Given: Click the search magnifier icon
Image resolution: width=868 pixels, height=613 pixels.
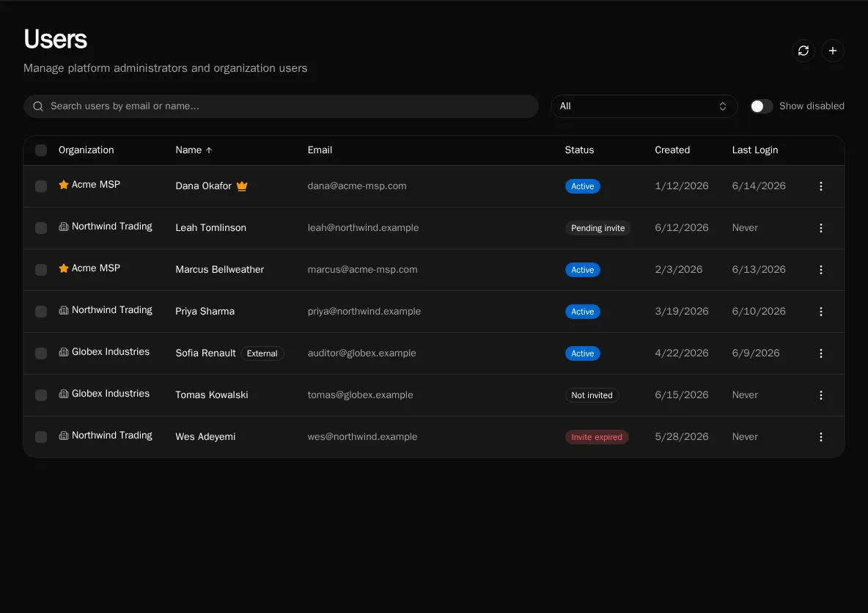Looking at the screenshot, I should click(x=38, y=106).
